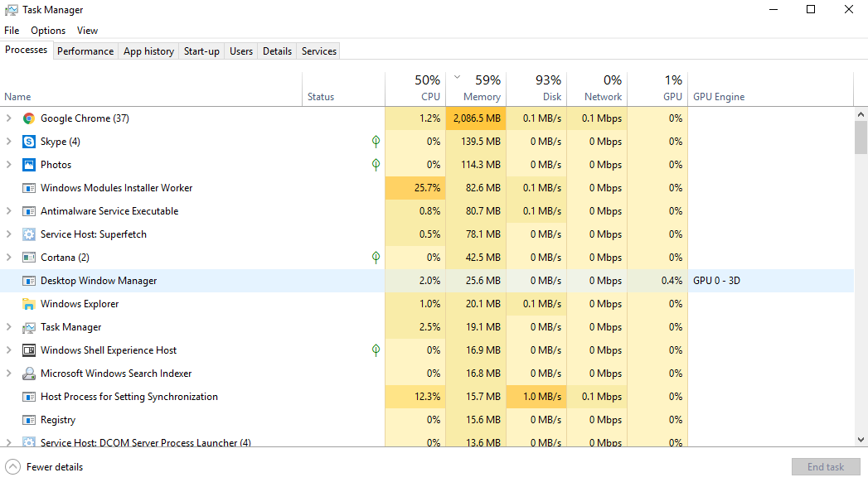Click the Windows Shell Experience Host icon
The image size is (868, 487).
click(29, 350)
